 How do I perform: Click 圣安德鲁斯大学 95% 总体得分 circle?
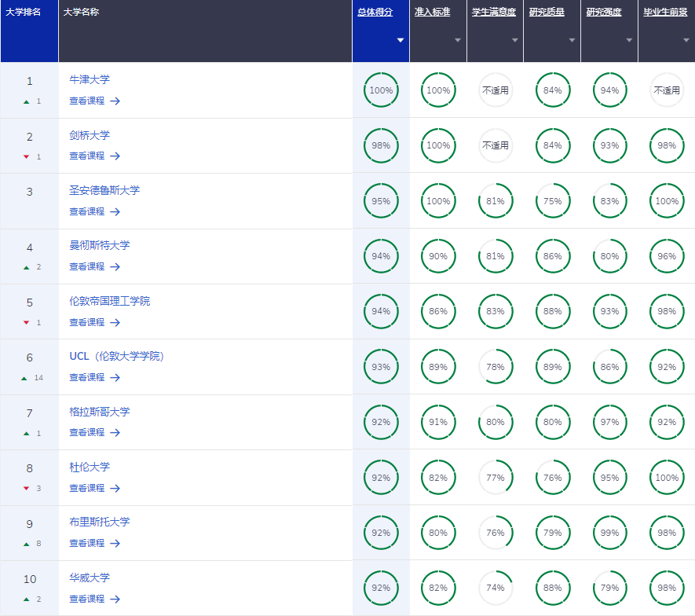click(381, 201)
